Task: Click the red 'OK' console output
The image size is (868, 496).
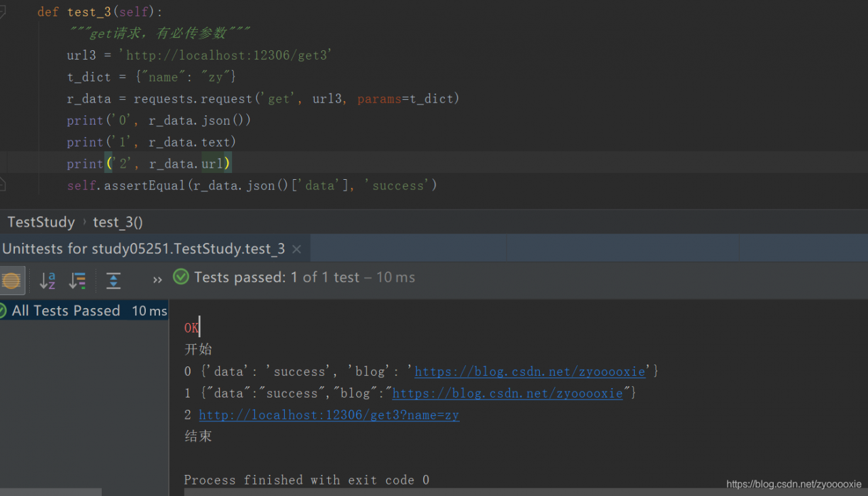Action: 191,328
